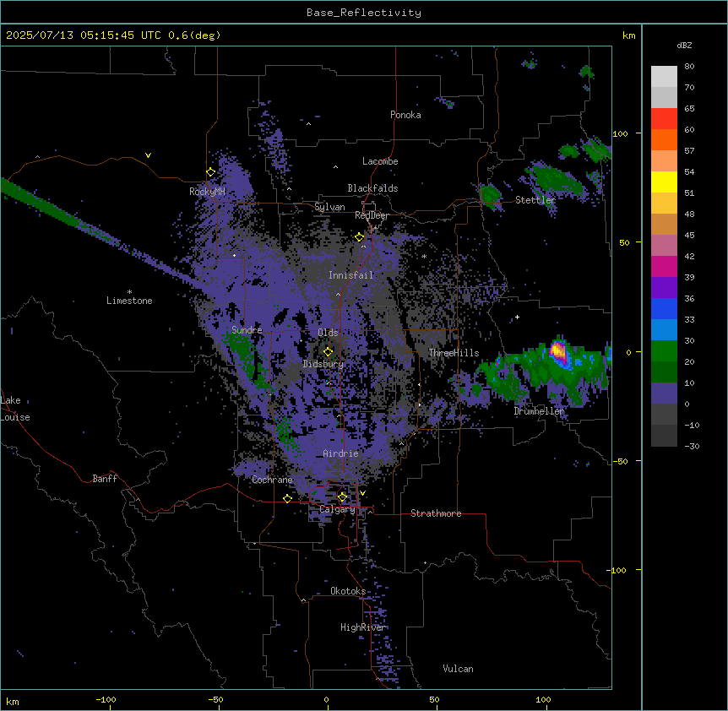Click the RedDeer city label
Screen dimensions: 728x711
pos(372,215)
